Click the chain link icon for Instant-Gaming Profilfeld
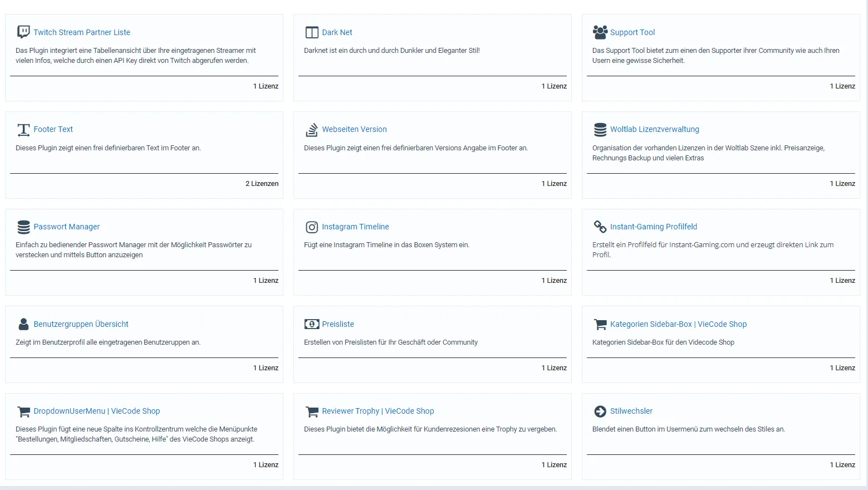This screenshot has width=868, height=490. [x=600, y=227]
